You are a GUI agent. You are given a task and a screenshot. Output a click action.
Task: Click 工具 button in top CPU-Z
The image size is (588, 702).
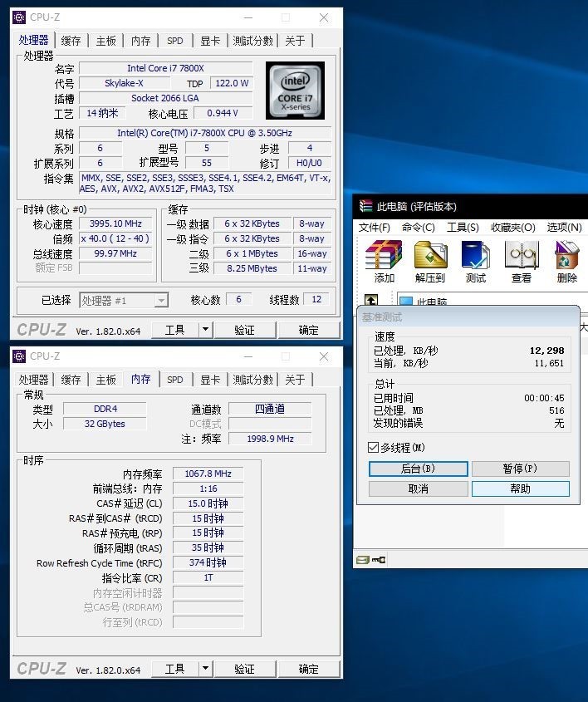[x=174, y=330]
